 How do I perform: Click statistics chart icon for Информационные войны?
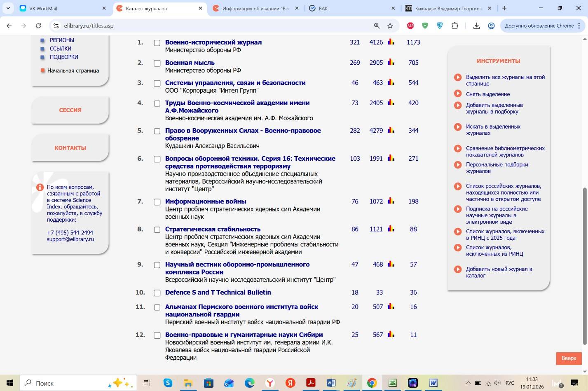(391, 201)
